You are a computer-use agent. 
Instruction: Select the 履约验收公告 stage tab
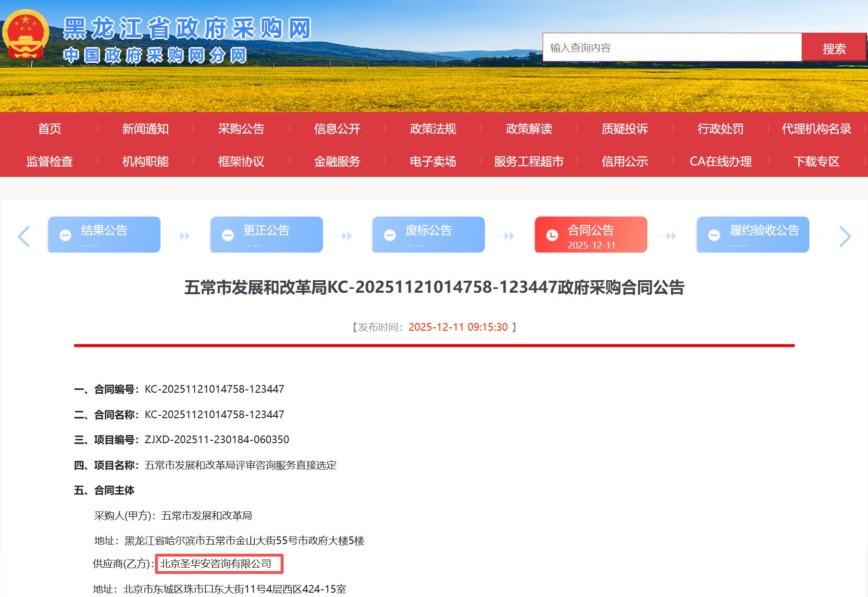tap(753, 235)
